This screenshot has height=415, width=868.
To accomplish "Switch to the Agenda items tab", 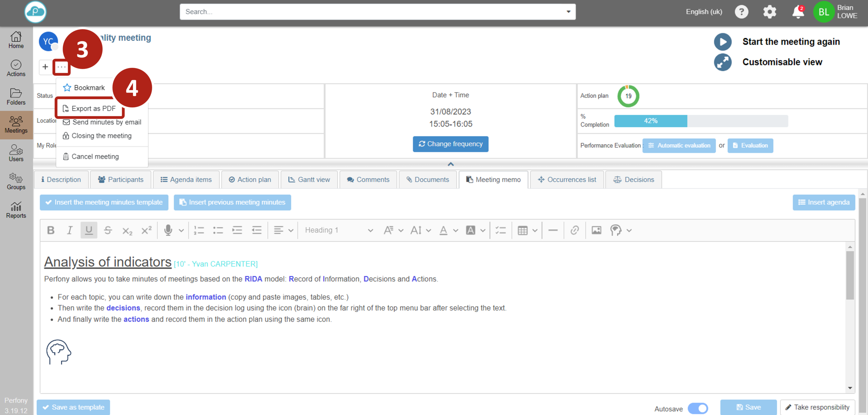I will (186, 179).
